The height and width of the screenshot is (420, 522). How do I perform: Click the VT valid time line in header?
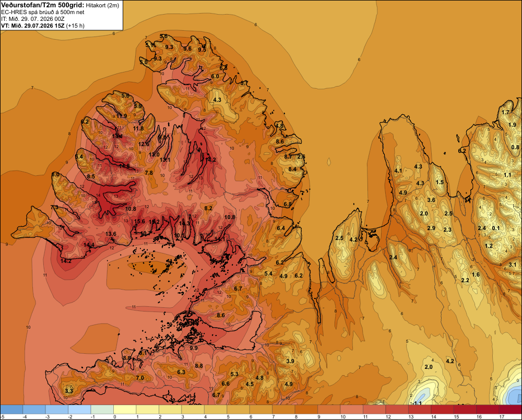pyautogui.click(x=43, y=26)
